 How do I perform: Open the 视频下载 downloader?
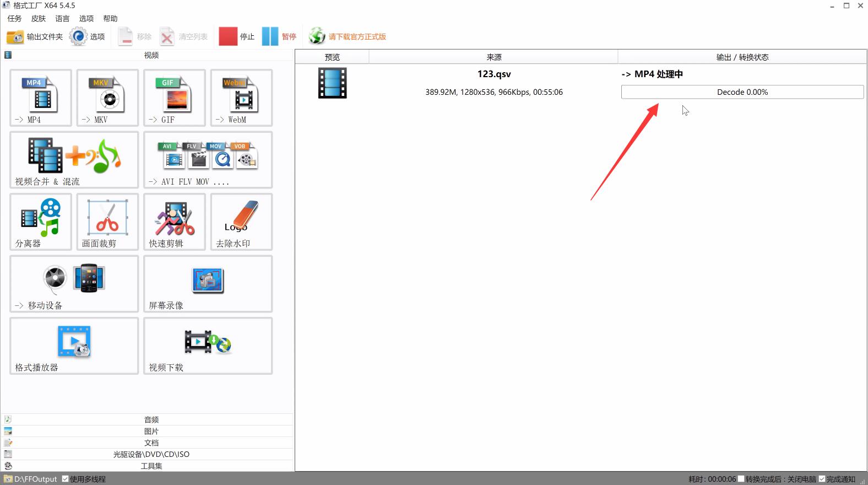coord(208,346)
